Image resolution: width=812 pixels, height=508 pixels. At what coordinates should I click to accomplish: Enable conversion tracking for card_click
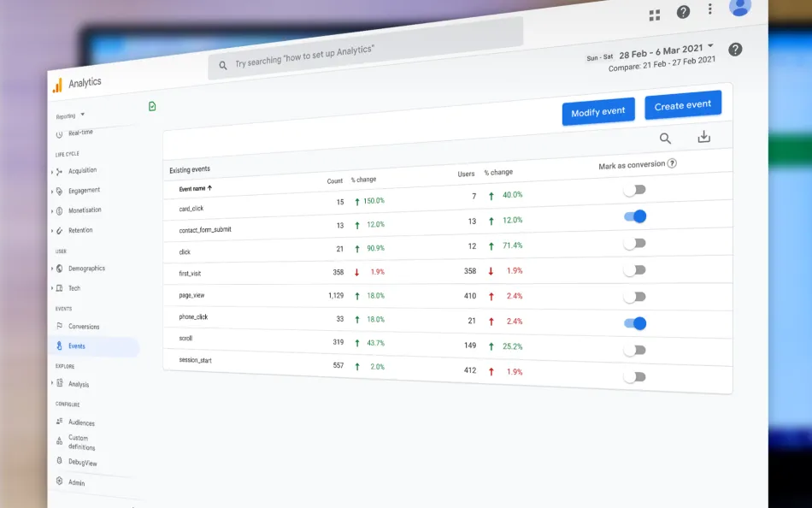(x=633, y=189)
